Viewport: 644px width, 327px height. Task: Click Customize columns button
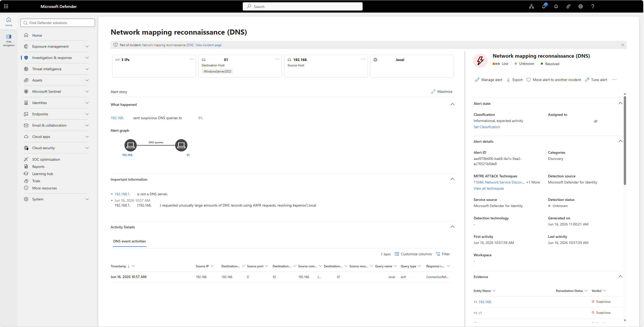(413, 254)
